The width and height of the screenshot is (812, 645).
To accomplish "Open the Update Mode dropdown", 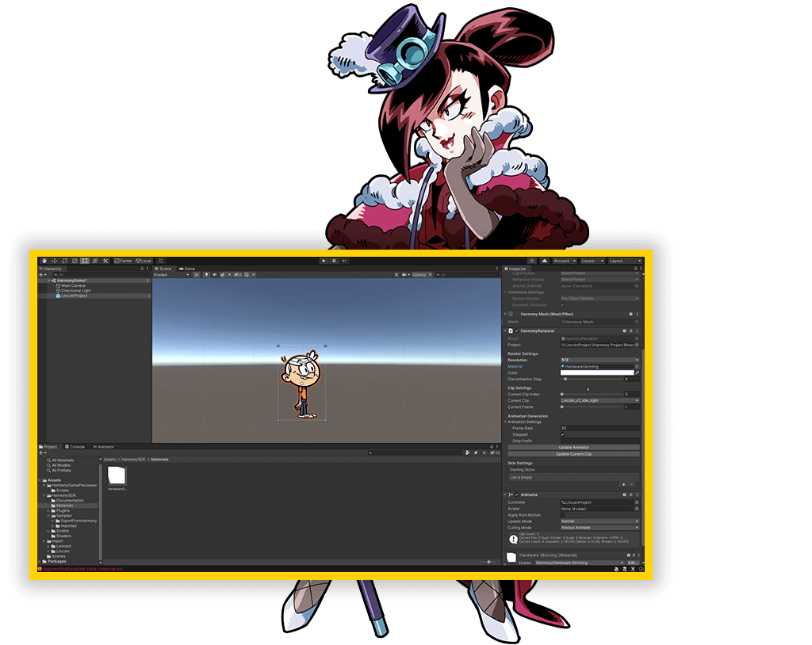I will [x=599, y=521].
